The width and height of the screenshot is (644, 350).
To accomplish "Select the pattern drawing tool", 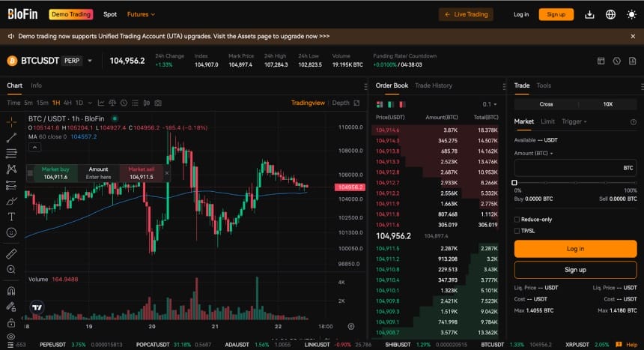I will pyautogui.click(x=11, y=169).
